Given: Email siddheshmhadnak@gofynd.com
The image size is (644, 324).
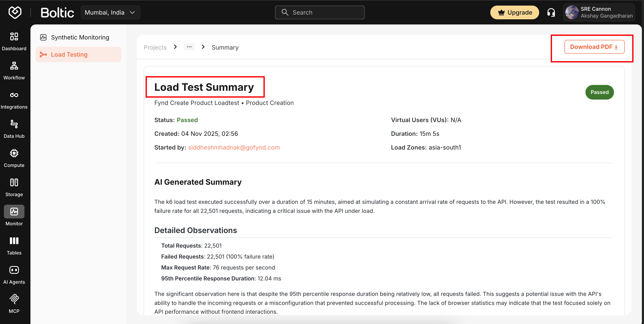Looking at the screenshot, I should tap(234, 147).
